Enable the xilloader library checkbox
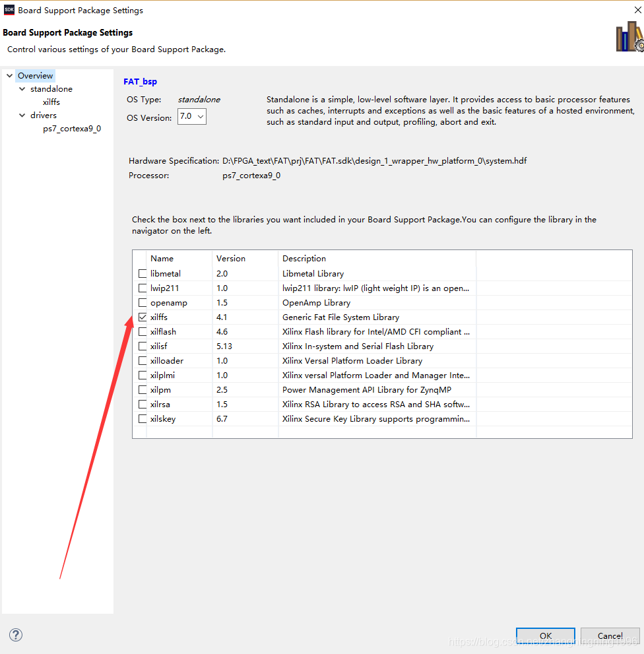644x654 pixels. [x=143, y=361]
